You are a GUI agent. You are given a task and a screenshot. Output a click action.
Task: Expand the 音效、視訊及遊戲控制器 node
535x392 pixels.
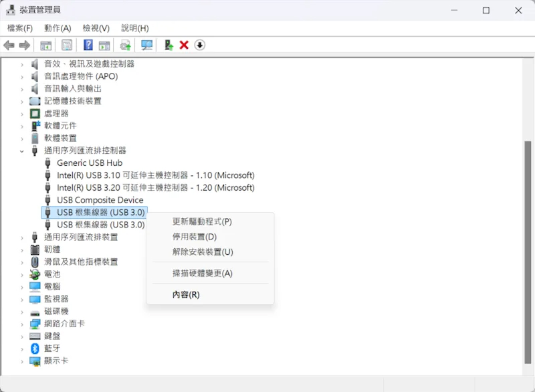pyautogui.click(x=22, y=64)
